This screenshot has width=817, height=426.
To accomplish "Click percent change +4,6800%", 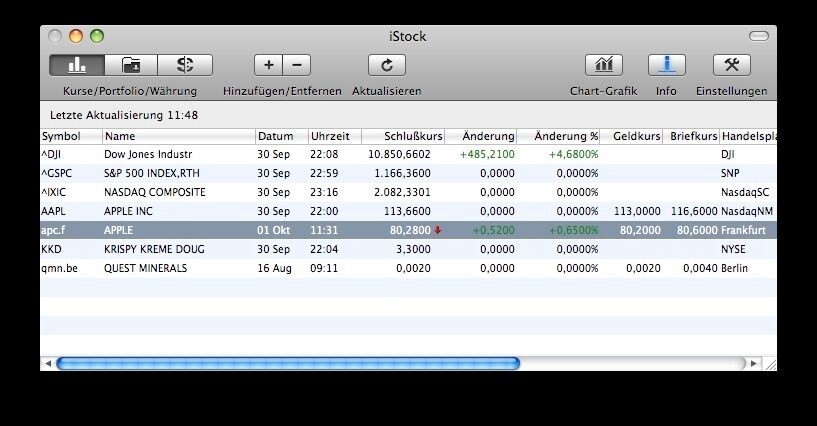I will (x=573, y=154).
